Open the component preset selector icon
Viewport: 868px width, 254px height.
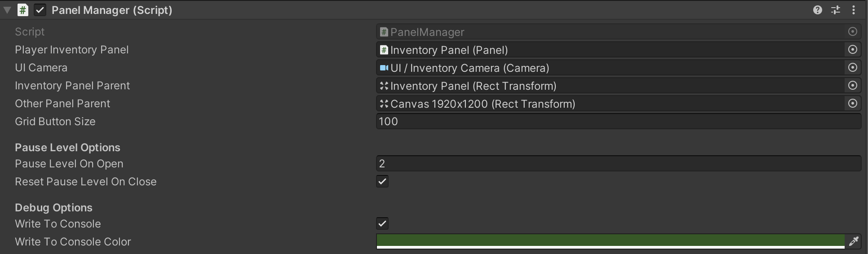pyautogui.click(x=835, y=10)
